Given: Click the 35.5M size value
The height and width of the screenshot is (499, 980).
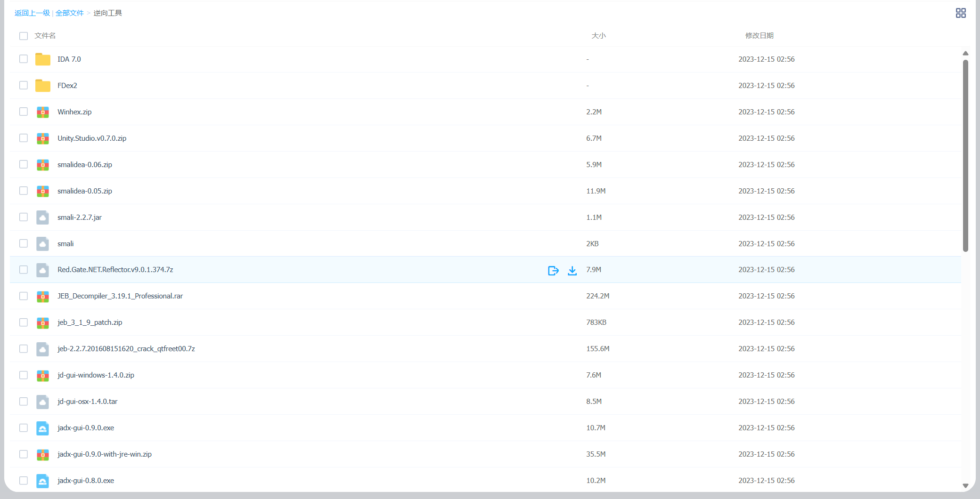Looking at the screenshot, I should 596,454.
